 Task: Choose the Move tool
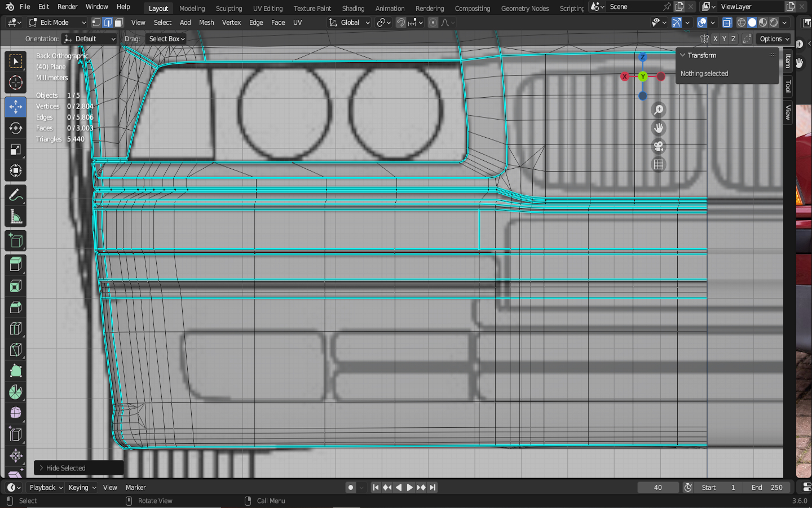pyautogui.click(x=16, y=107)
